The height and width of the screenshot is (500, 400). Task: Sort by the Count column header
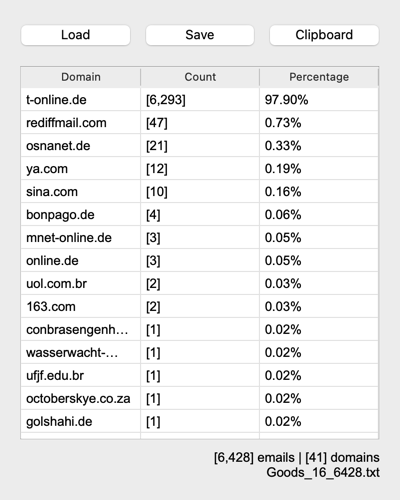pyautogui.click(x=200, y=77)
